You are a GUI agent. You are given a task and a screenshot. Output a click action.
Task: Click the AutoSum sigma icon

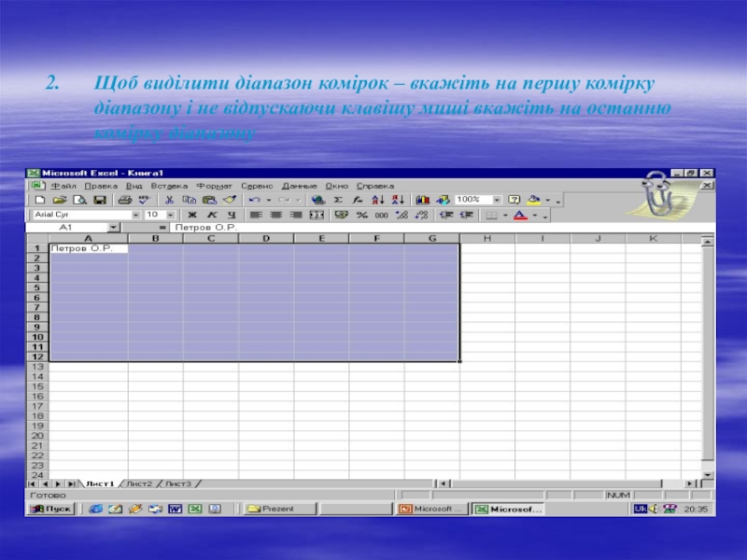tap(338, 200)
